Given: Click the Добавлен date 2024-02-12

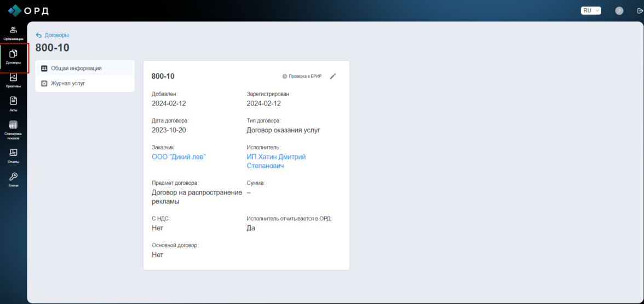Looking at the screenshot, I should pos(169,103).
